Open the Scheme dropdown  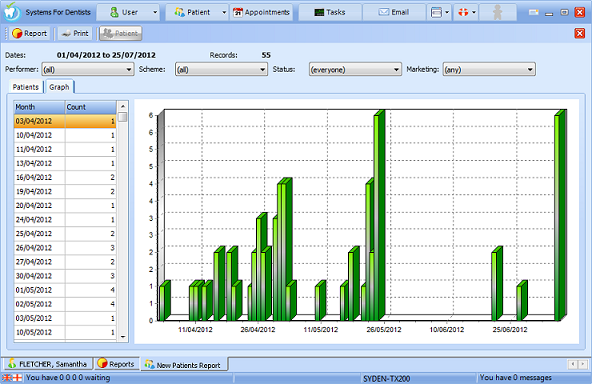tap(221, 69)
